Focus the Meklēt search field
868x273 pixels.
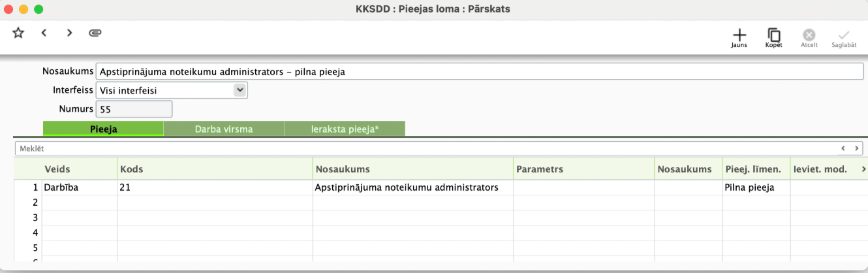coord(424,148)
